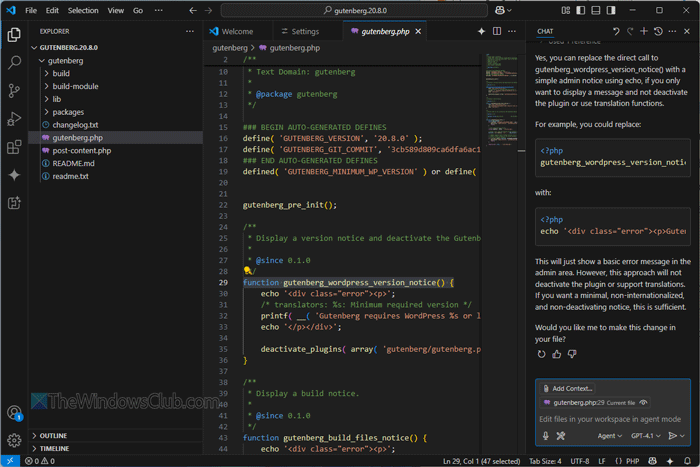
Task: Open the Selection menu
Action: point(83,10)
